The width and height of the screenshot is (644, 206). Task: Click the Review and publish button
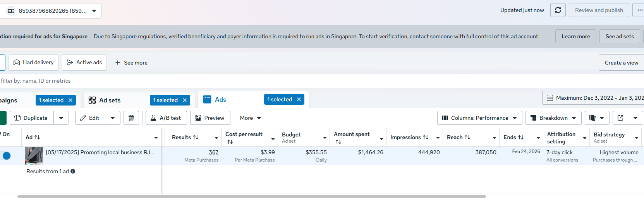[599, 10]
